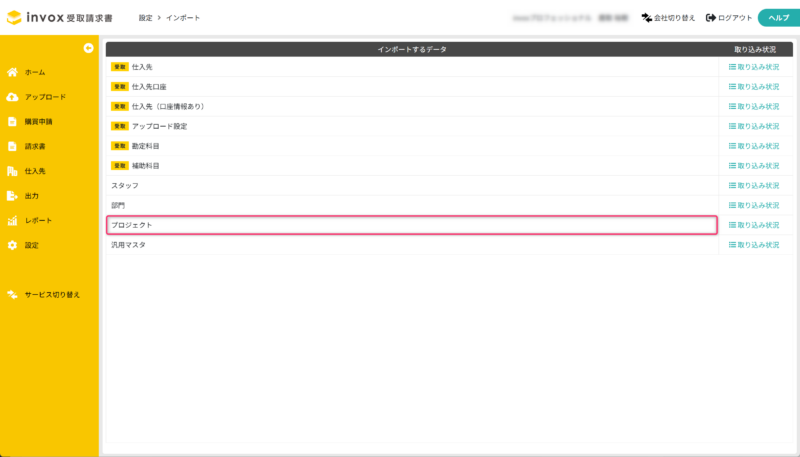Click the 出力 export icon in sidebar
The image size is (800, 457).
coord(12,196)
